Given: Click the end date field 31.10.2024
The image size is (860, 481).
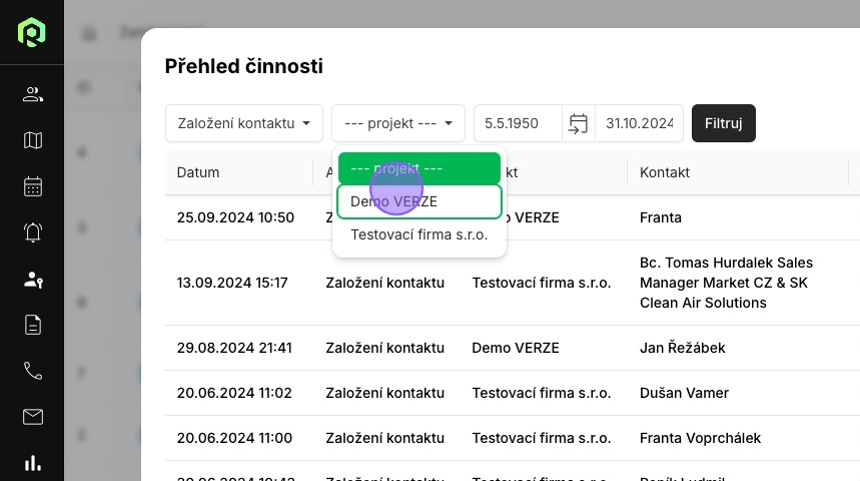Looking at the screenshot, I should 640,123.
